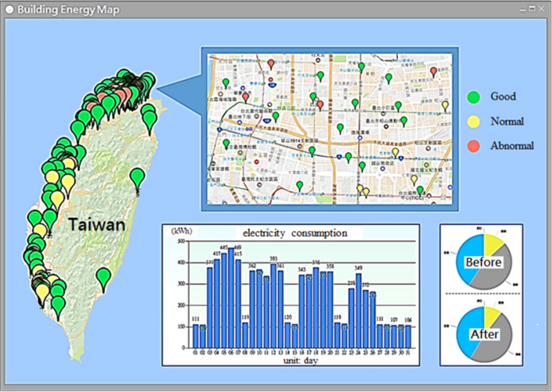Viewport: 552px width, 392px height.
Task: Select the day 13 bar labeled 361
Action: [x=280, y=309]
